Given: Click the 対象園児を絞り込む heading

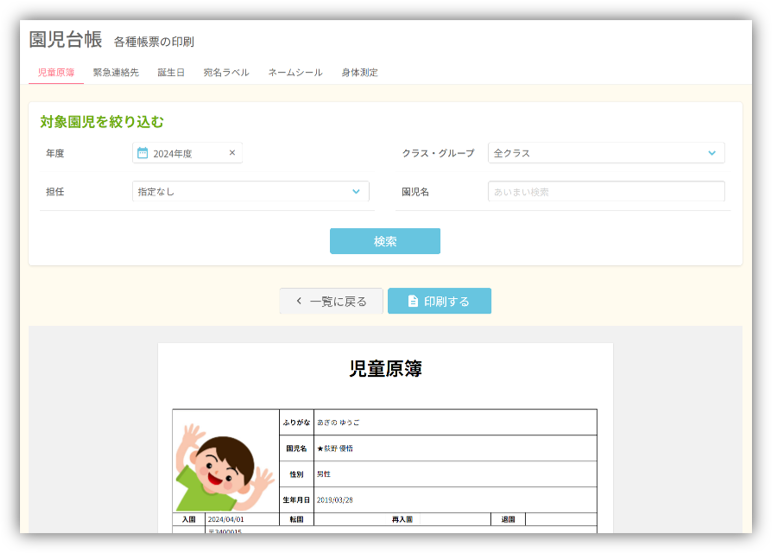Looking at the screenshot, I should tap(102, 122).
